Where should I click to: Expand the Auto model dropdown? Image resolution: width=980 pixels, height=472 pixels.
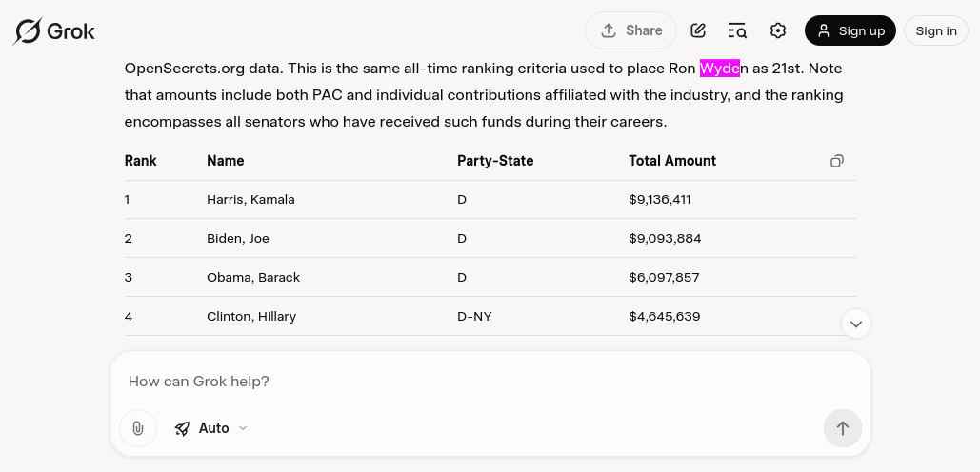[211, 428]
